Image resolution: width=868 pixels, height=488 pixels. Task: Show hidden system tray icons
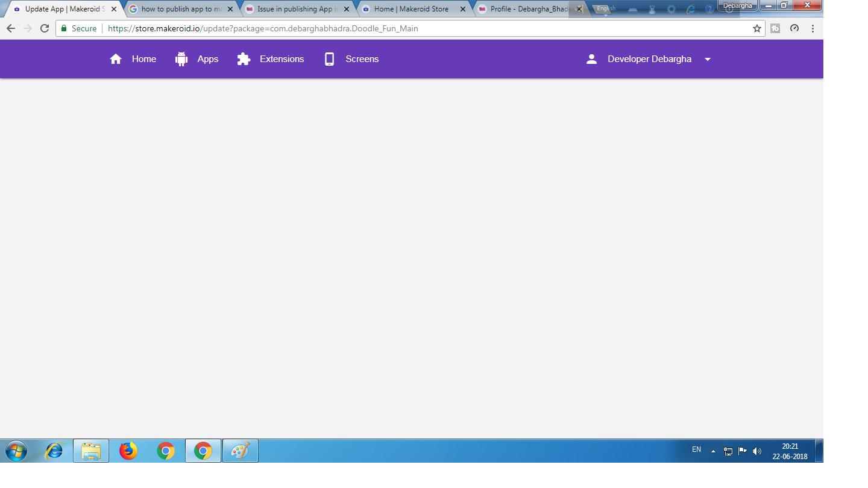tap(714, 451)
